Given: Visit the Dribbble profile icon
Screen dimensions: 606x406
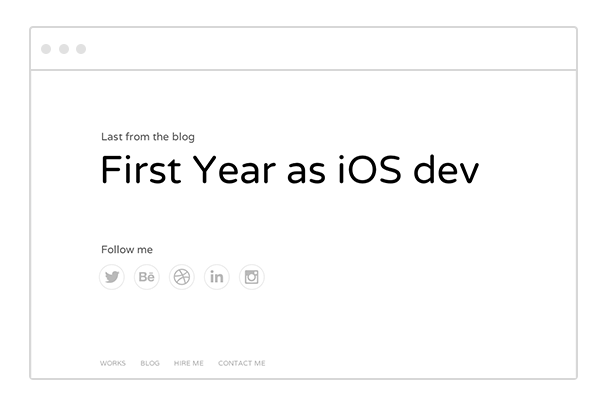Looking at the screenshot, I should click(x=181, y=277).
